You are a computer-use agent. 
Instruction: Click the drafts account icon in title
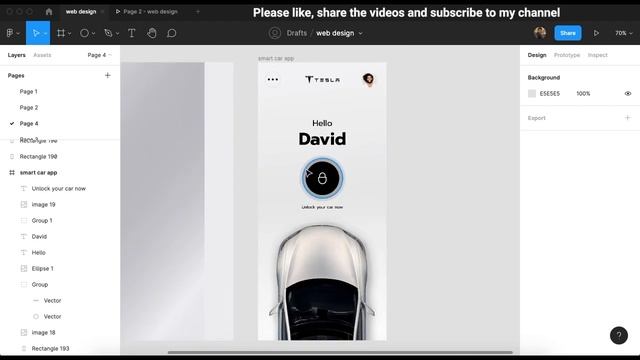click(275, 33)
